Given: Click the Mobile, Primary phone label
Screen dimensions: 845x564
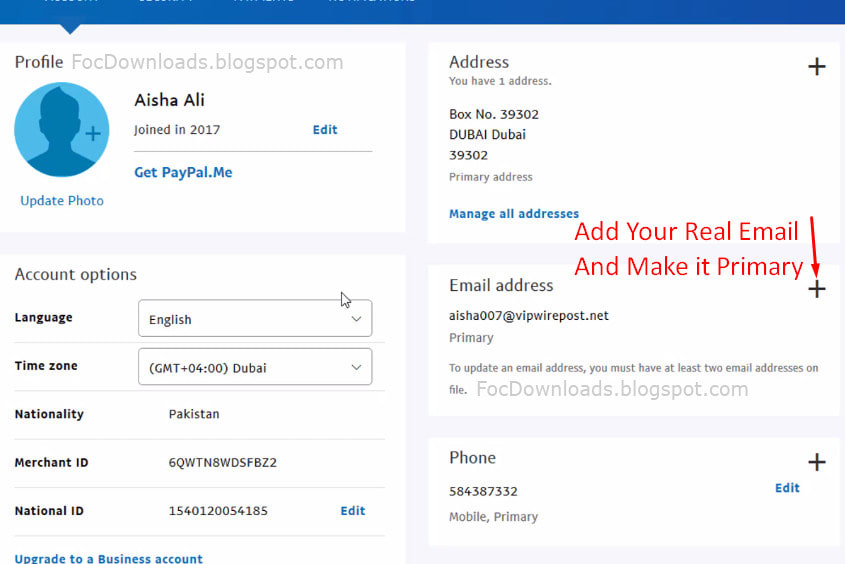Looking at the screenshot, I should [x=493, y=517].
